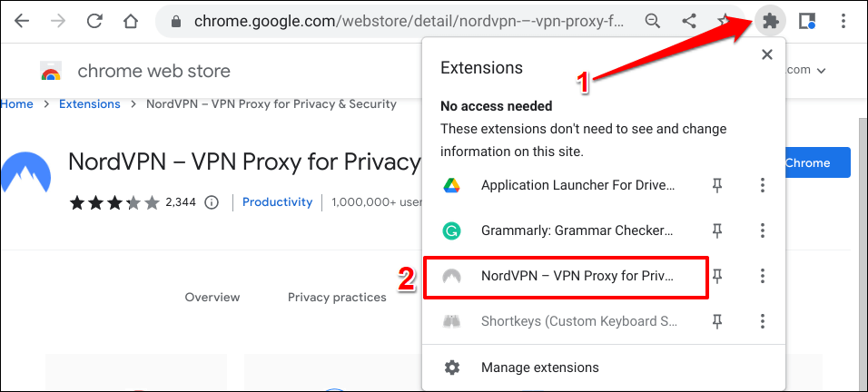The width and height of the screenshot is (868, 392).
Task: Share this page using the share icon
Action: point(688,21)
